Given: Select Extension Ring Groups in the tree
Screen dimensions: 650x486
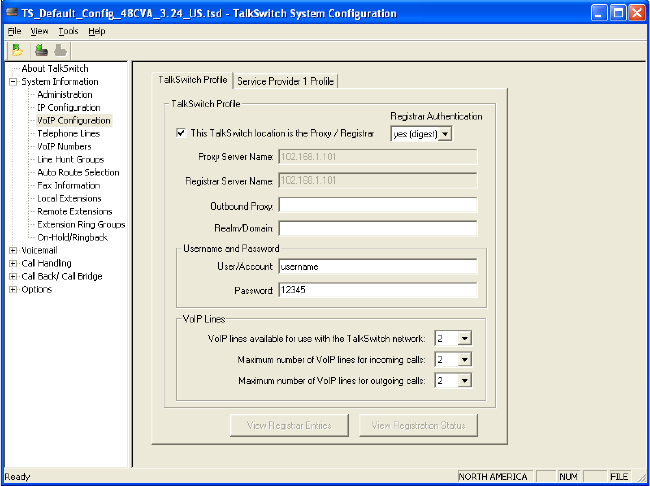Looking at the screenshot, I should [81, 225].
